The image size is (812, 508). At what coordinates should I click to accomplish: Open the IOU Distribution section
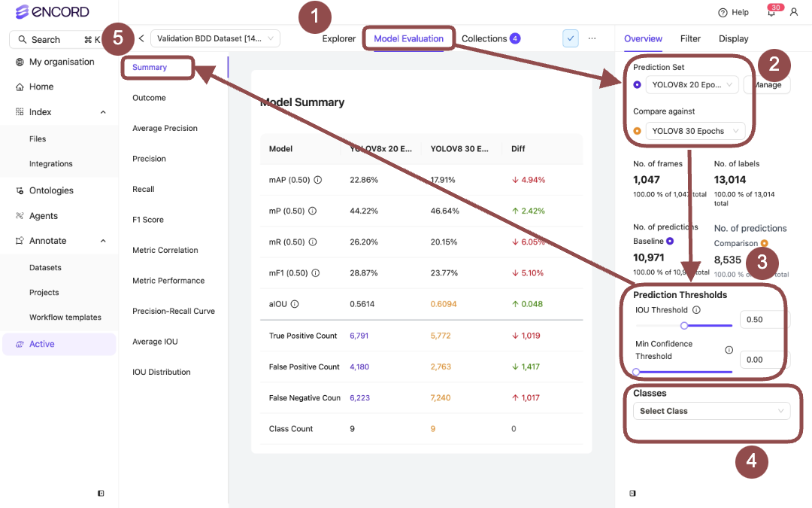click(x=162, y=373)
